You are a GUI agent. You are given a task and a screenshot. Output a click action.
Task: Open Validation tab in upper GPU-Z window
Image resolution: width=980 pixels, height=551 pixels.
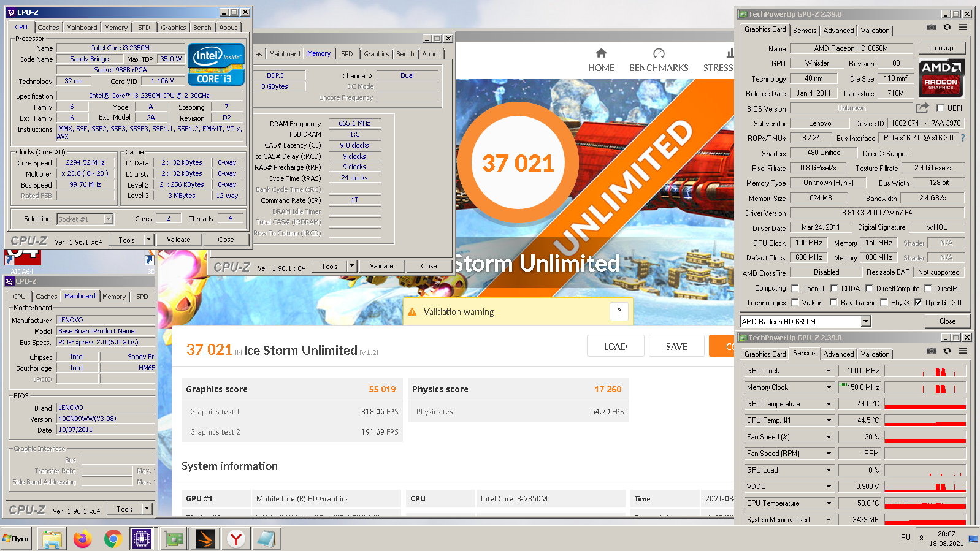coord(875,31)
